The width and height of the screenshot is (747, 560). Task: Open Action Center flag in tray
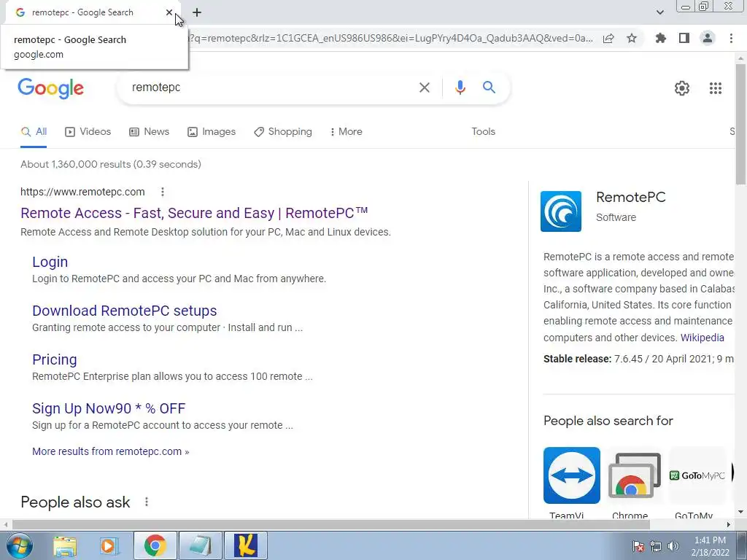638,546
